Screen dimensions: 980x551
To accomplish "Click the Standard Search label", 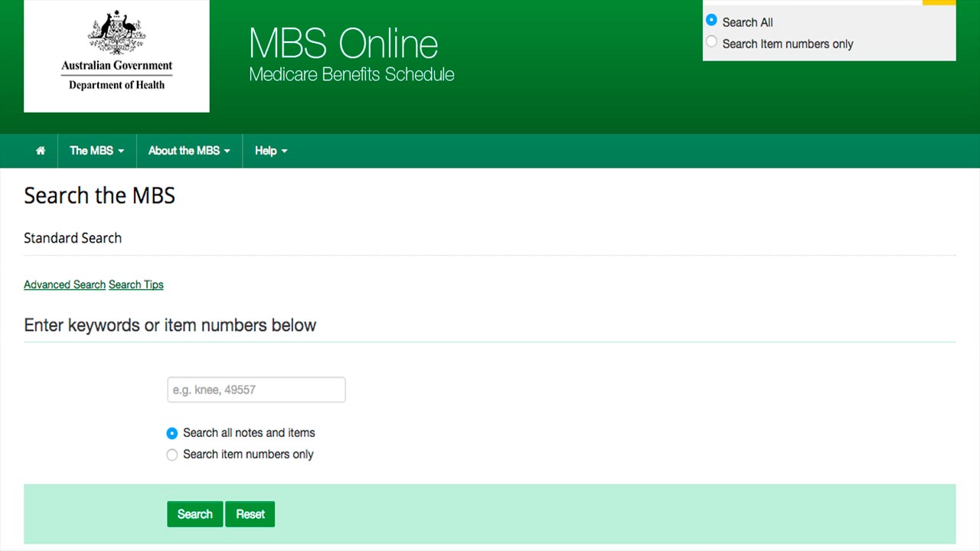I will pos(73,238).
